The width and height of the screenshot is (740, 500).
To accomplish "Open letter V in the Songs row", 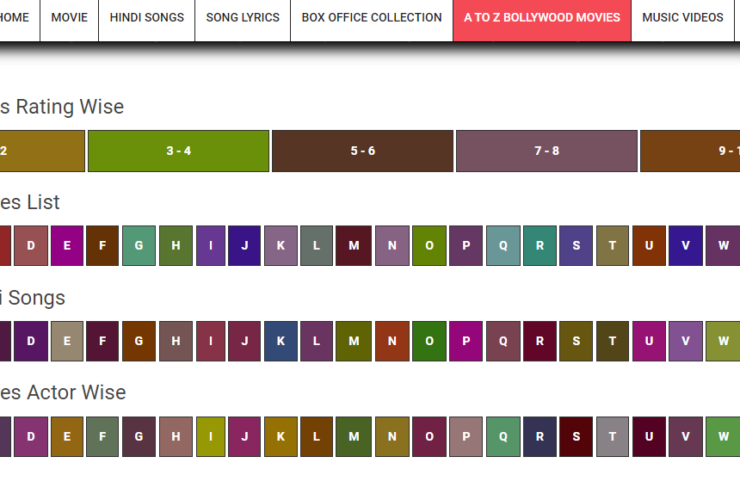I will [x=685, y=341].
